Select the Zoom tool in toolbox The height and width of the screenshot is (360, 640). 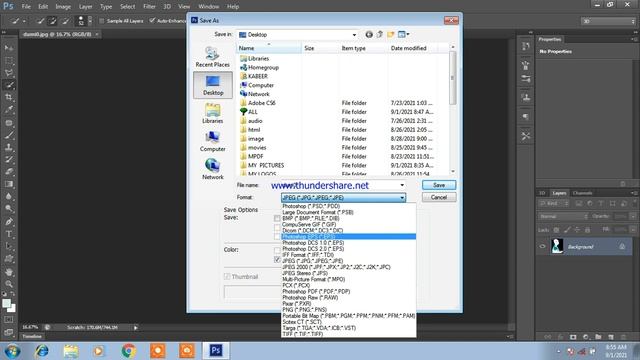click(9, 284)
